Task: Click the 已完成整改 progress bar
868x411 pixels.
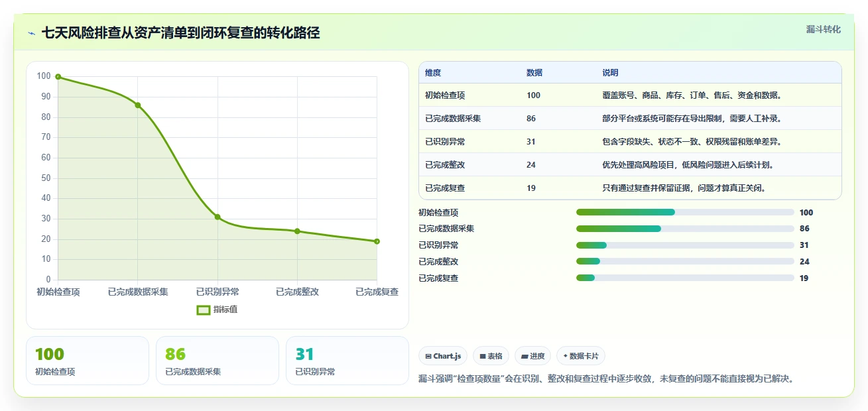Action: (x=685, y=262)
